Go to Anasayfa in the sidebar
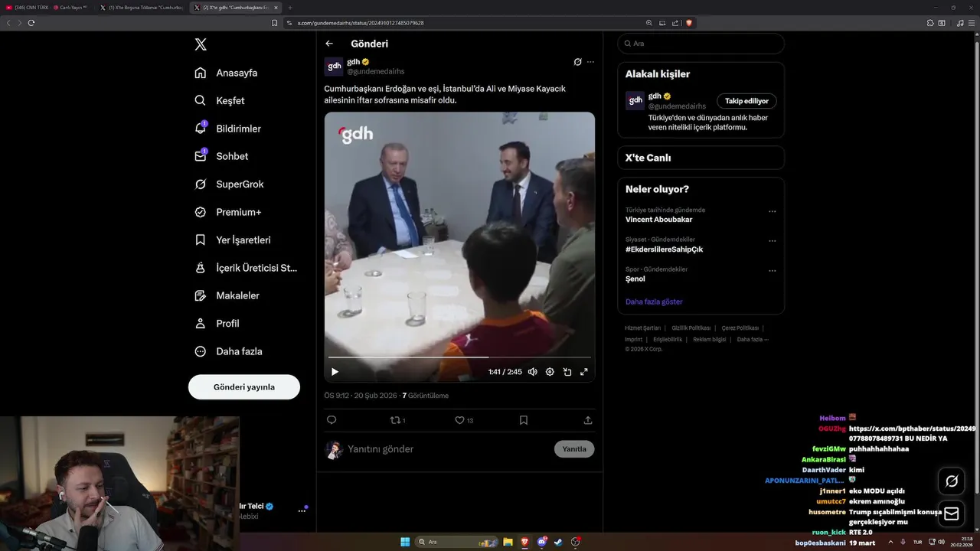980x551 pixels. pyautogui.click(x=227, y=73)
